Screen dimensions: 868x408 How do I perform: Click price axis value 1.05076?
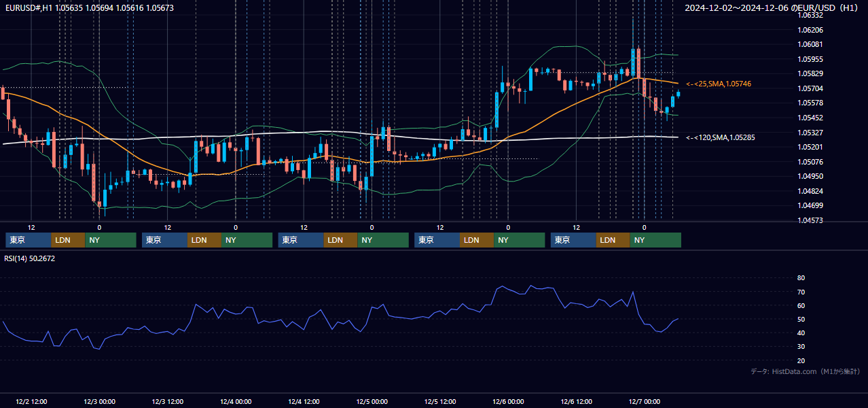tap(810, 162)
